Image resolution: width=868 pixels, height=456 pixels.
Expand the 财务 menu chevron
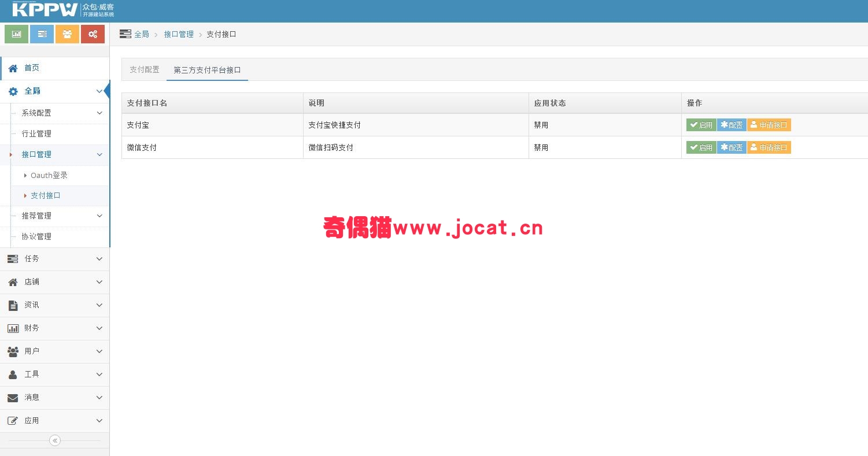(99, 328)
